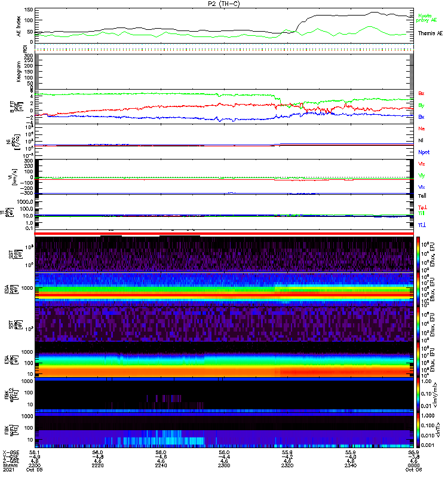Image resolution: width=448 pixels, height=478 pixels.
Task: Click the ROI dotted marker strip
Action: pyautogui.click(x=224, y=49)
